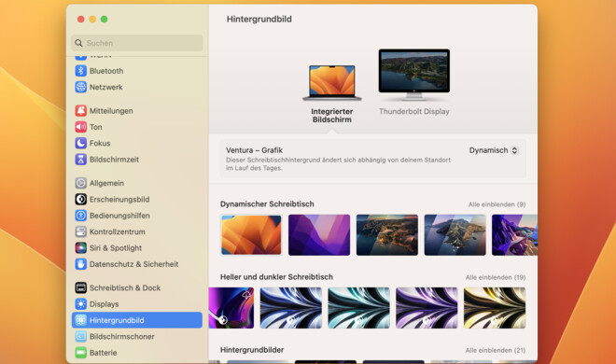
Task: Click the Schreibtisch & Dock icon
Action: tap(80, 287)
